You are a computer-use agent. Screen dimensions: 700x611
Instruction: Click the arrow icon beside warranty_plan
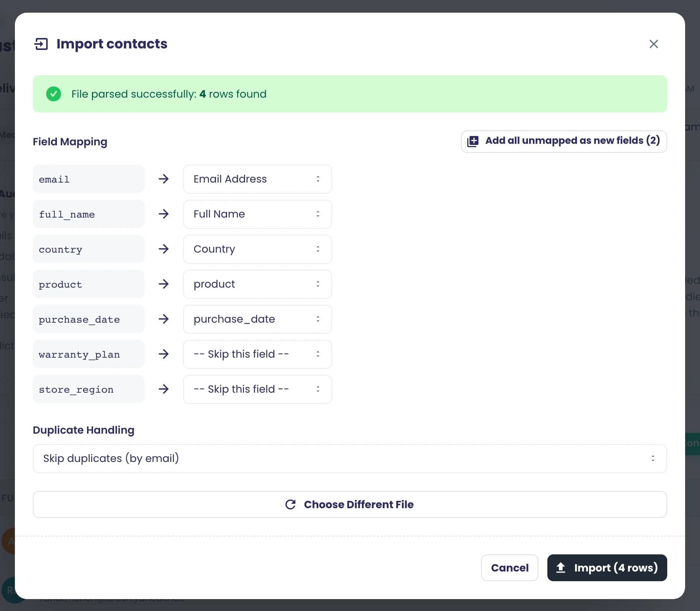164,354
